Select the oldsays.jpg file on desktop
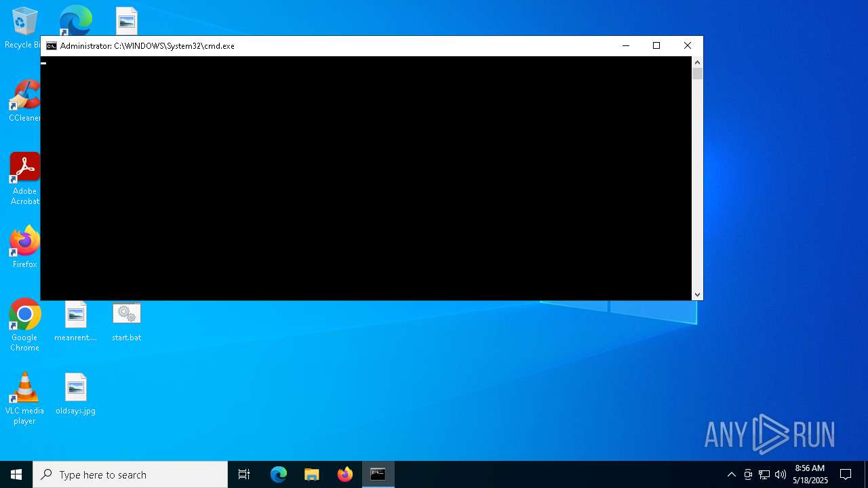This screenshot has height=488, width=868. click(x=75, y=394)
